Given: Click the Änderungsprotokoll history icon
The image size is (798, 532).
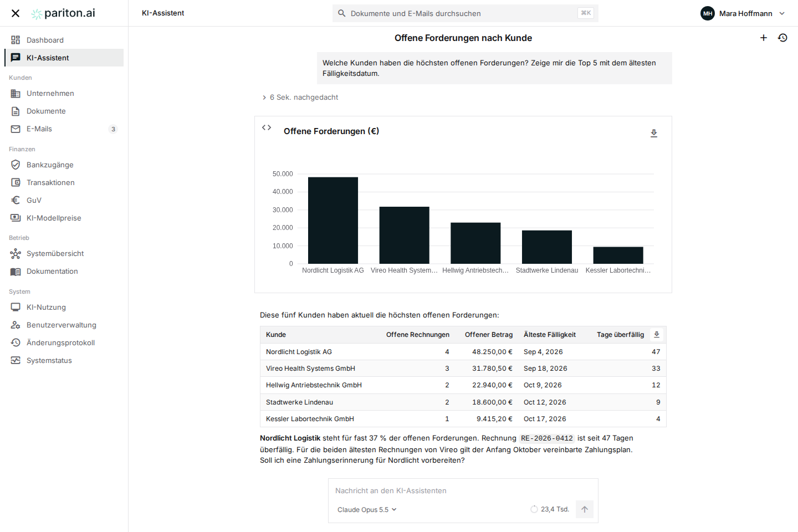Looking at the screenshot, I should tap(16, 342).
